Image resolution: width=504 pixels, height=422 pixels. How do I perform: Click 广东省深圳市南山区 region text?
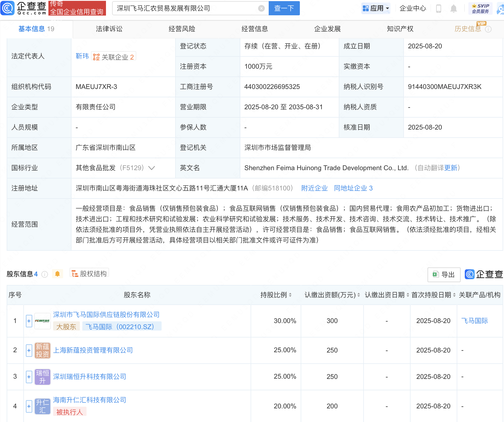106,148
